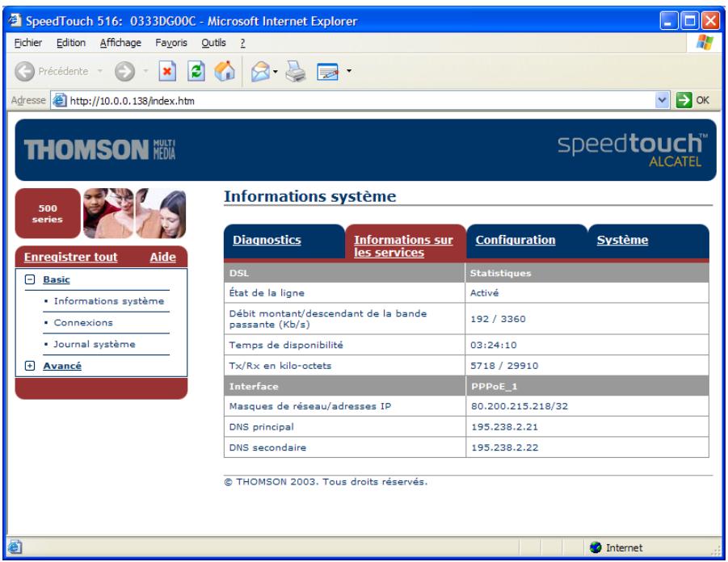Click the Enregistrer tout link
Viewport: 728px width, 562px height.
[70, 257]
